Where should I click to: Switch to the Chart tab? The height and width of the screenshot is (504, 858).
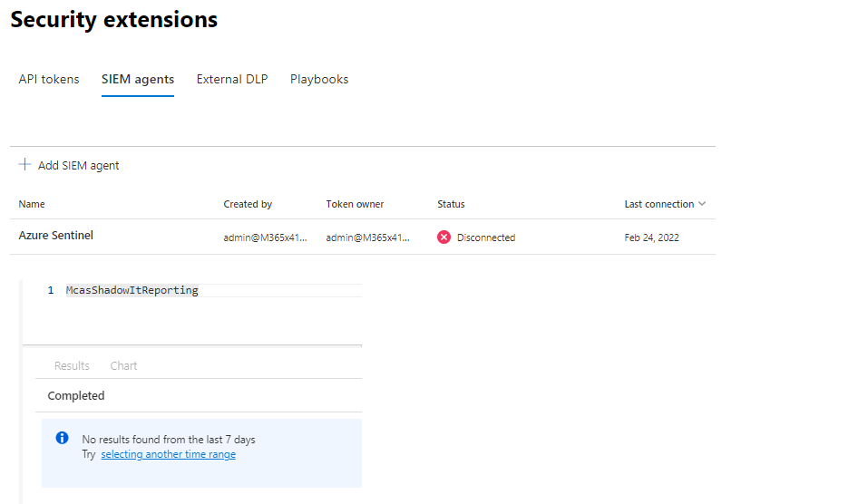pos(123,365)
